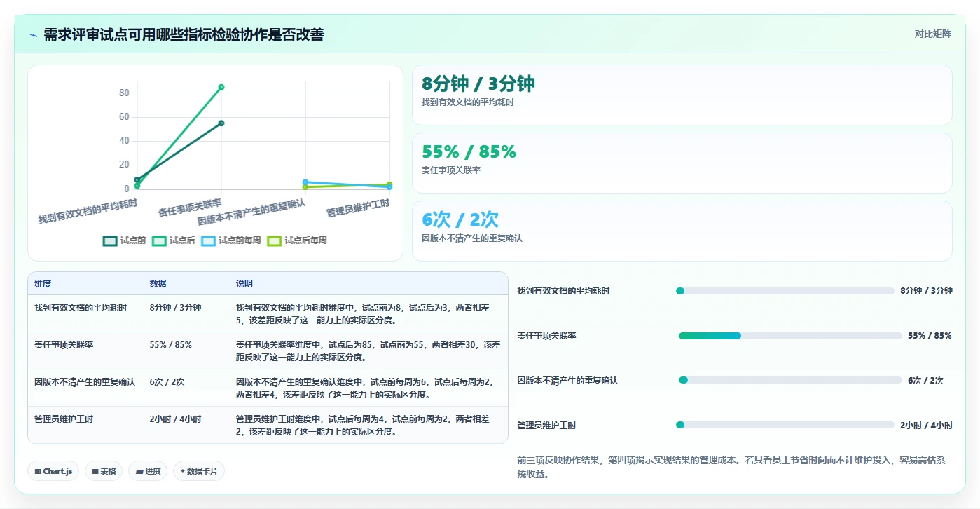This screenshot has width=980, height=509.
Task: Click the 8分钟 / 3分钟 card value
Action: (x=478, y=83)
